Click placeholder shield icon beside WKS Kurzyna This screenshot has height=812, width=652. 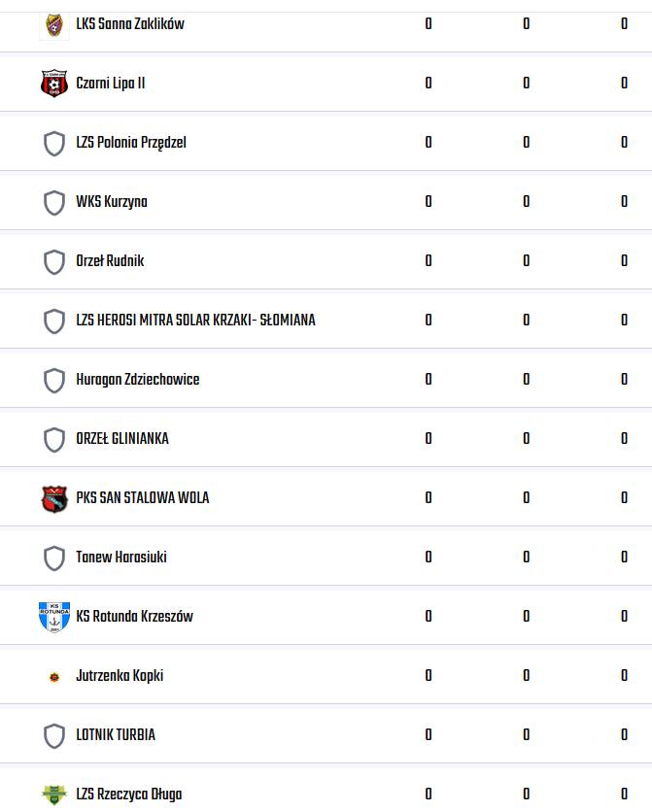(x=54, y=202)
